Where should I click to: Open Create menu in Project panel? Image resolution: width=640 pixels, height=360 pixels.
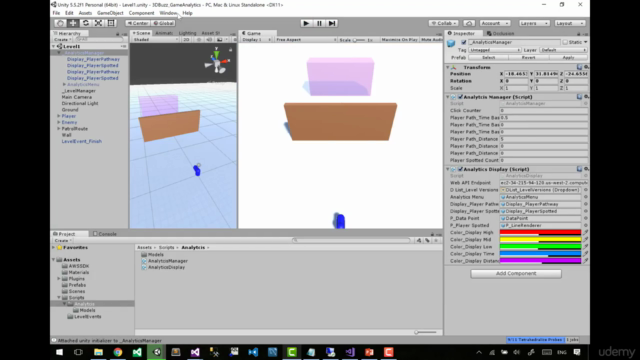(62, 240)
